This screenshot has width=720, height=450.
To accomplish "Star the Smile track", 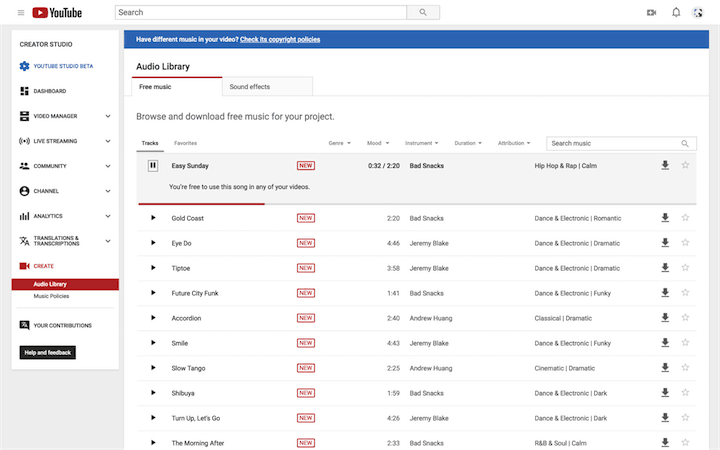I will 685,343.
